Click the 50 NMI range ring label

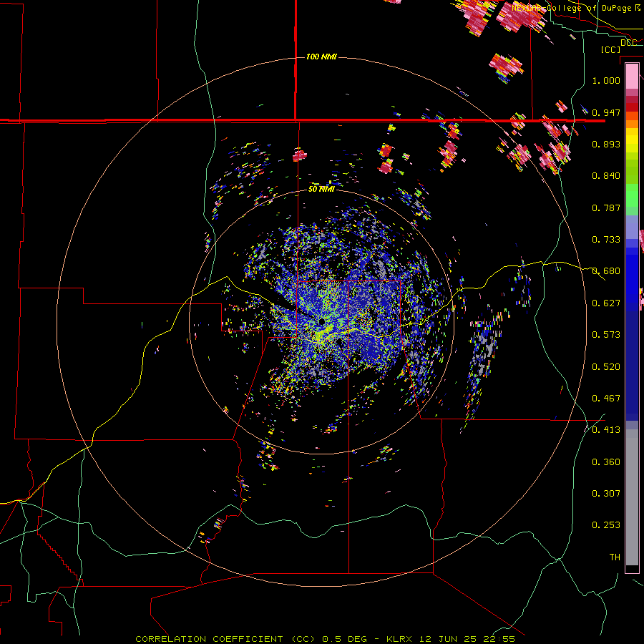pyautogui.click(x=321, y=189)
